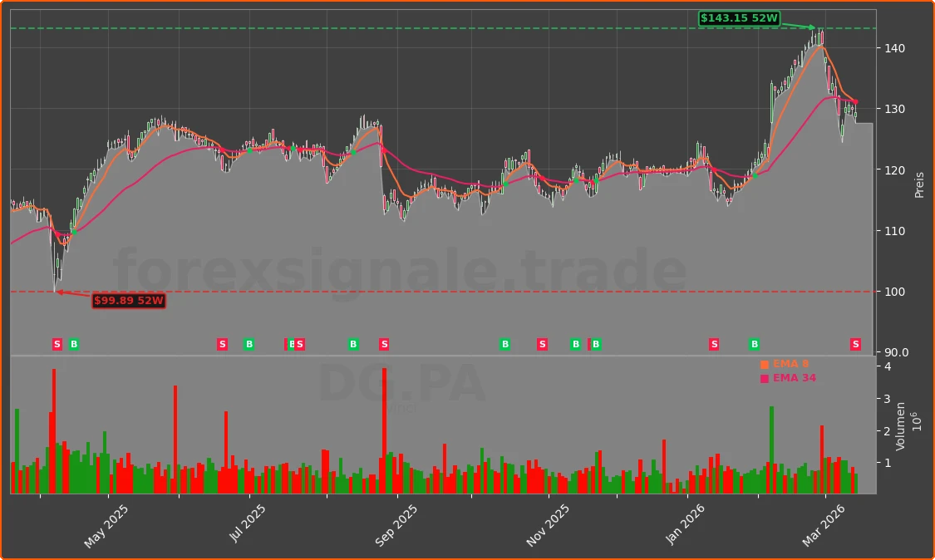Select the B buy marker after Jan 2026
The height and width of the screenshot is (560, 935).
[x=753, y=343]
